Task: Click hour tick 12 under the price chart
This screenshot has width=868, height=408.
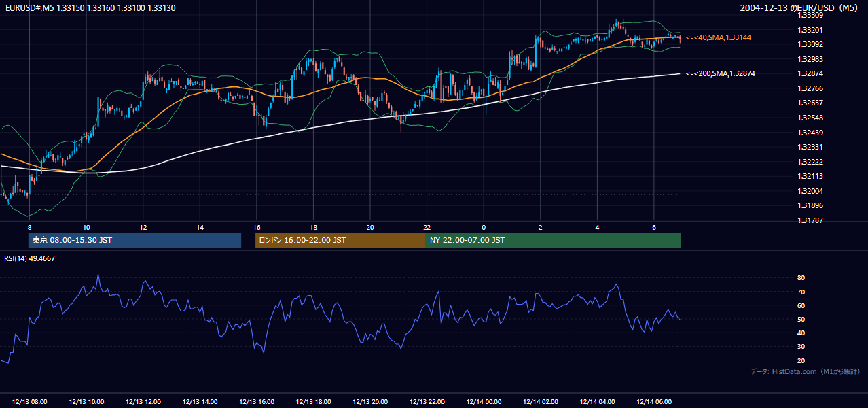Action: tap(143, 227)
